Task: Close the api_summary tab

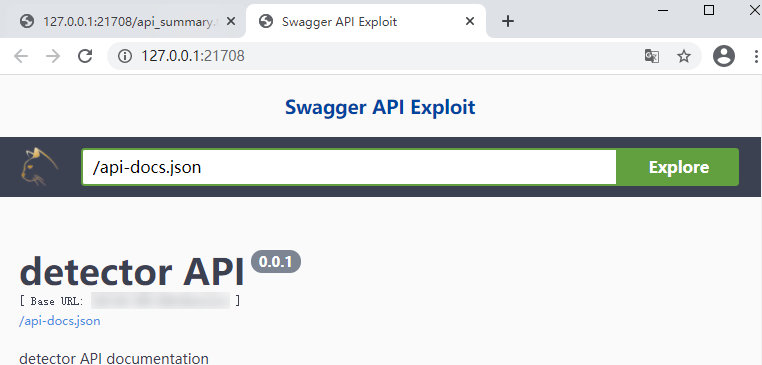Action: pos(231,21)
